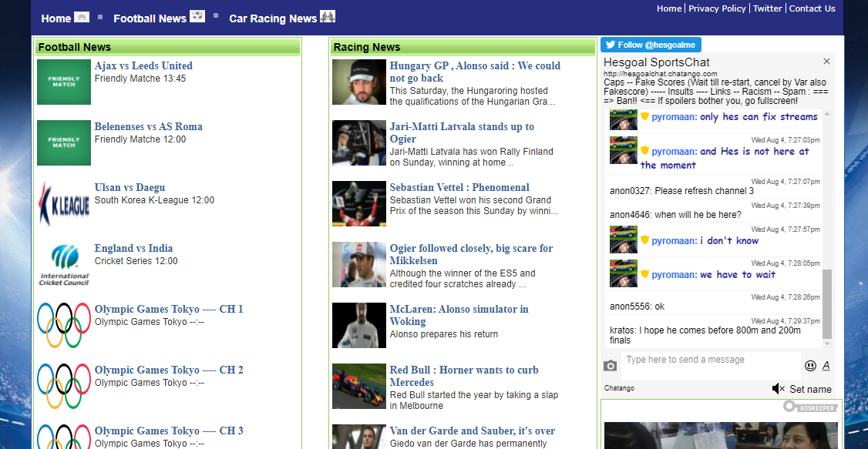Click Set name in the chat
Viewport: 868px width, 449px height.
point(810,389)
